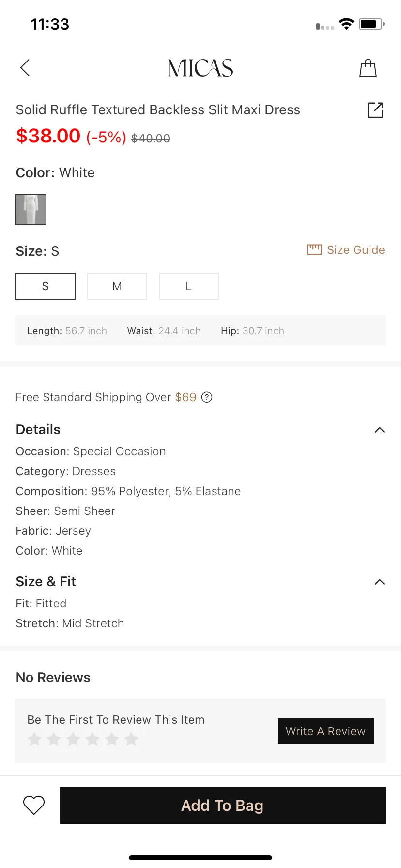Image resolution: width=401 pixels, height=868 pixels.
Task: Tap the MICAS logo
Action: tap(200, 68)
